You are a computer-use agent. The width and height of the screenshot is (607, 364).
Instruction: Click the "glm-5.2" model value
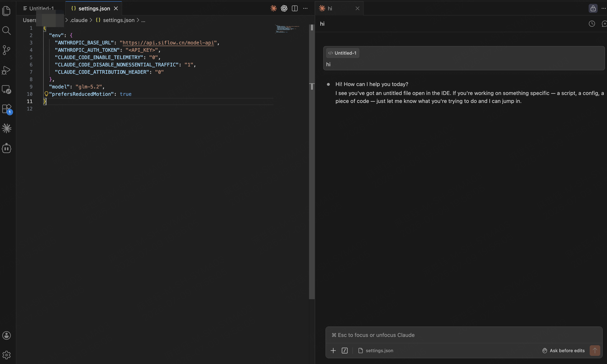(88, 87)
